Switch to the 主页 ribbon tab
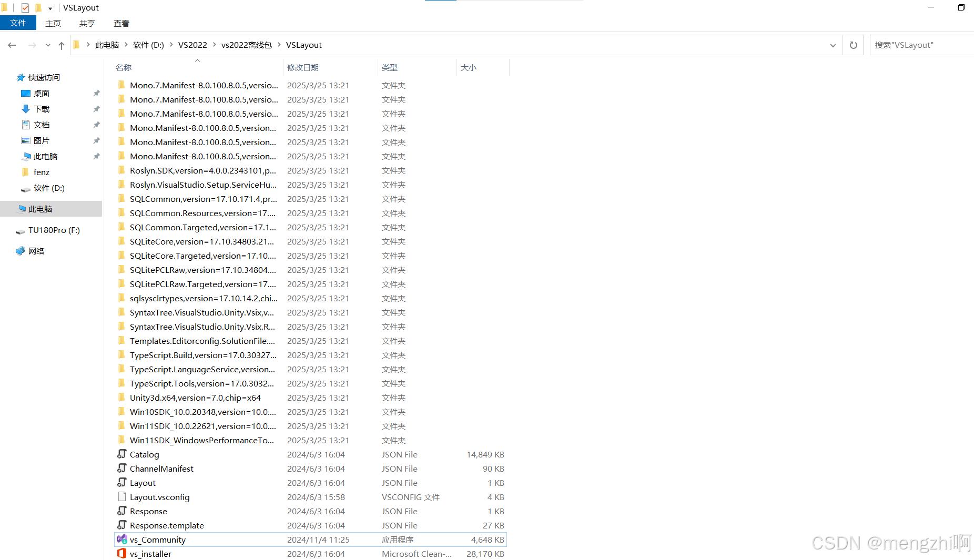 [x=53, y=23]
